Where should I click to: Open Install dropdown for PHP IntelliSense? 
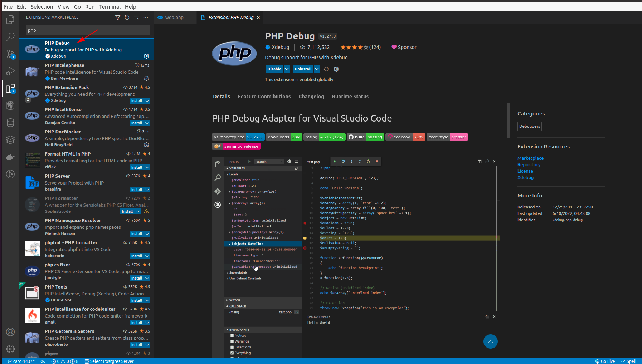(x=147, y=123)
